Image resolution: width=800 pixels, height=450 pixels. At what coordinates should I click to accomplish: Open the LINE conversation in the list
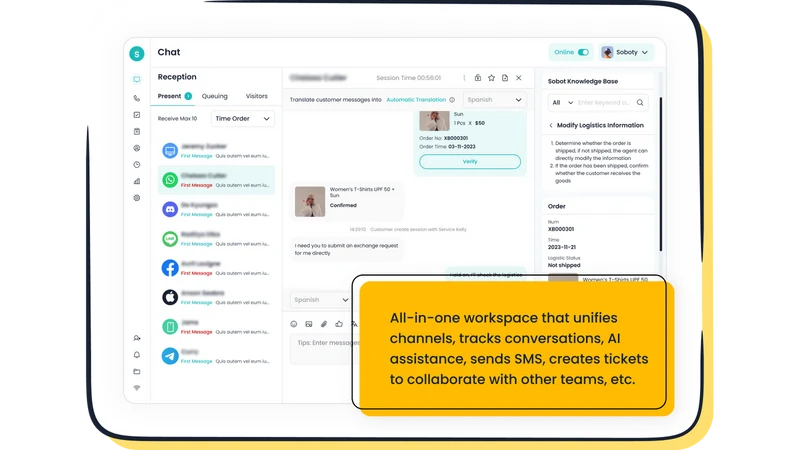tap(216, 239)
